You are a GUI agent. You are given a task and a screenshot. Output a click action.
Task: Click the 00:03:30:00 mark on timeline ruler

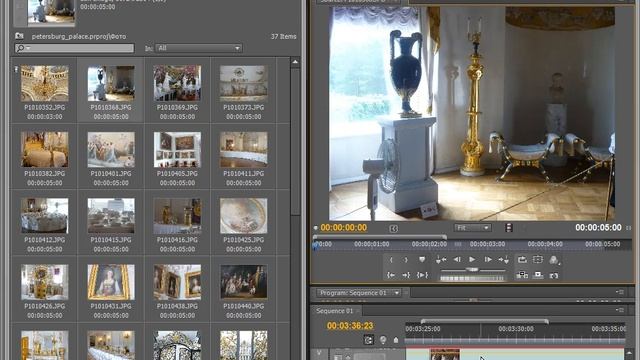pos(516,329)
